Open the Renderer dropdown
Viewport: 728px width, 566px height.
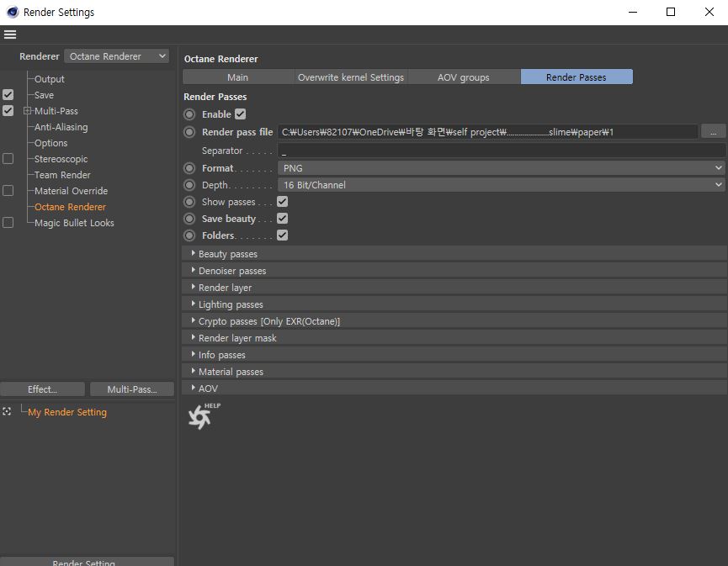click(x=116, y=56)
